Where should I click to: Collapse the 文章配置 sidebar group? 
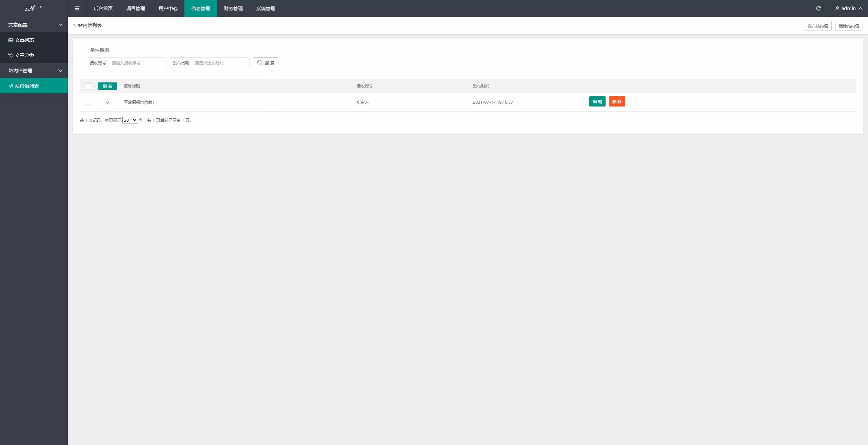click(60, 25)
